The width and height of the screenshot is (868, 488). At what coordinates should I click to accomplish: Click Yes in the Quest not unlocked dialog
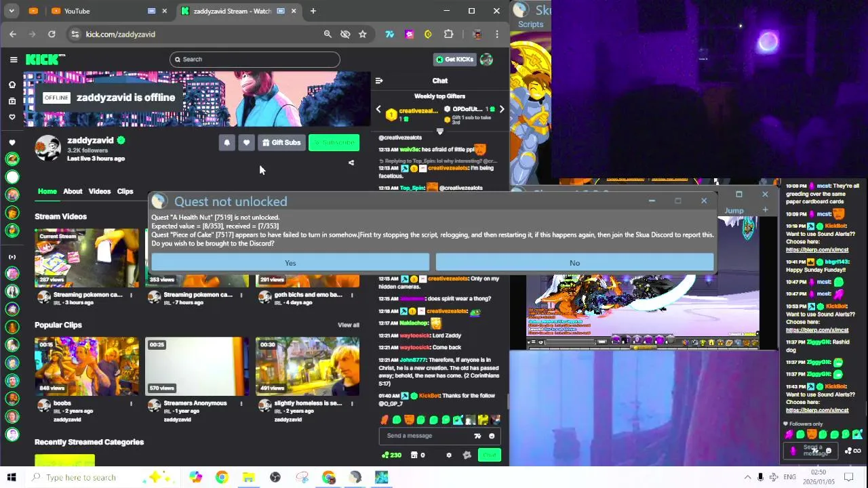tap(290, 263)
